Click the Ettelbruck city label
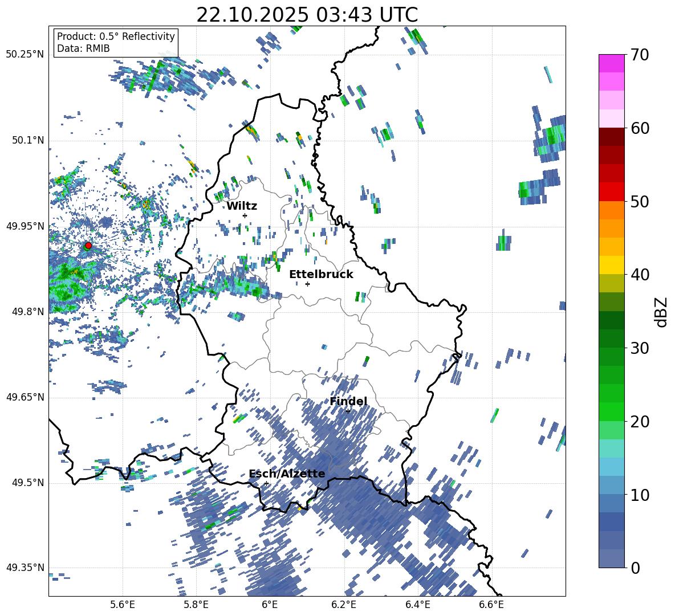The image size is (675, 616). tap(321, 275)
